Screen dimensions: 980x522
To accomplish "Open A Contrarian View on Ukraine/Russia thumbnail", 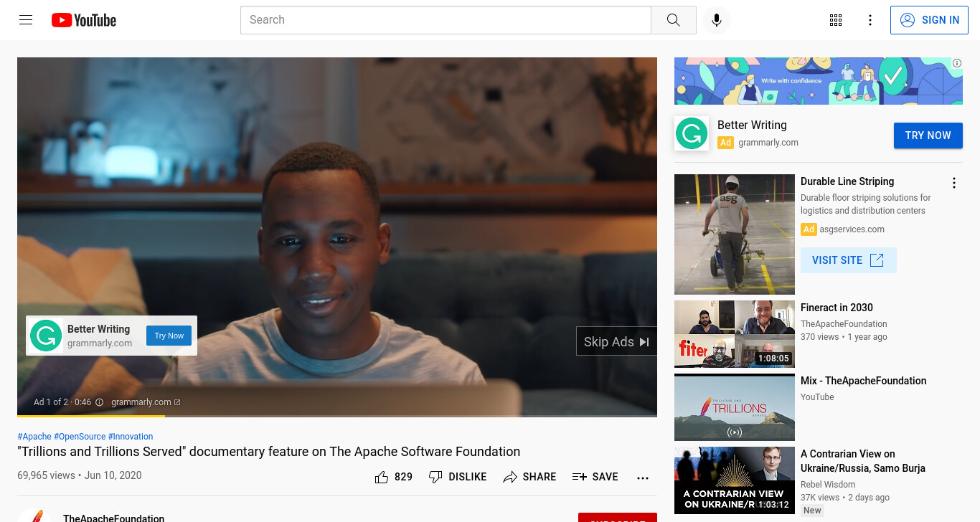I will point(735,480).
